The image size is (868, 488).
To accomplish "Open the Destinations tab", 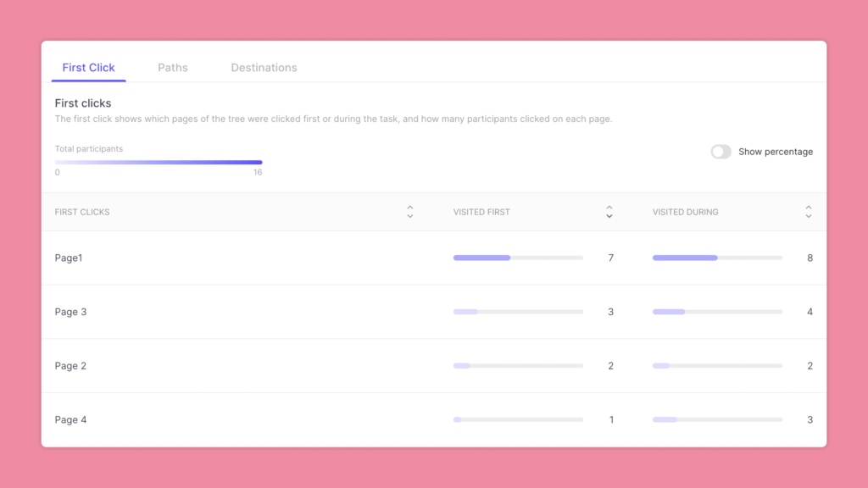I will pos(264,68).
